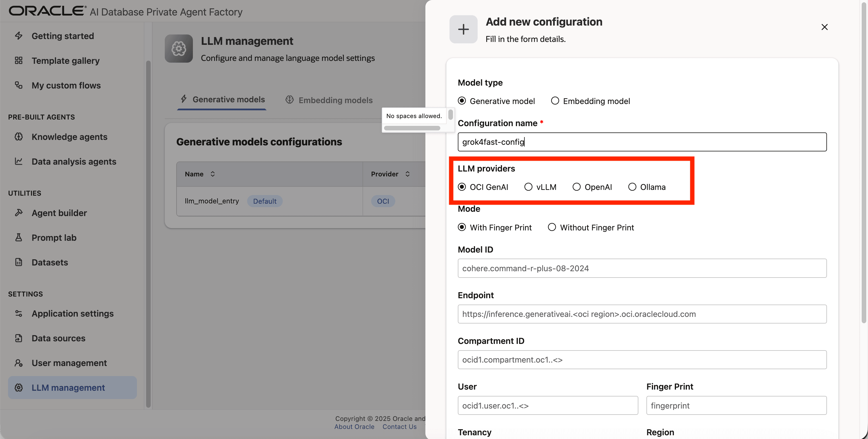Screen dimensions: 868x439
Task: Navigate to My custom flows
Action: tap(66, 85)
